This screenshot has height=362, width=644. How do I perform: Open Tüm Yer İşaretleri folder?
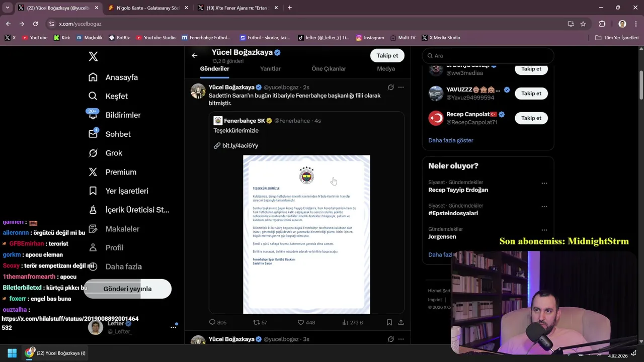[616, 38]
